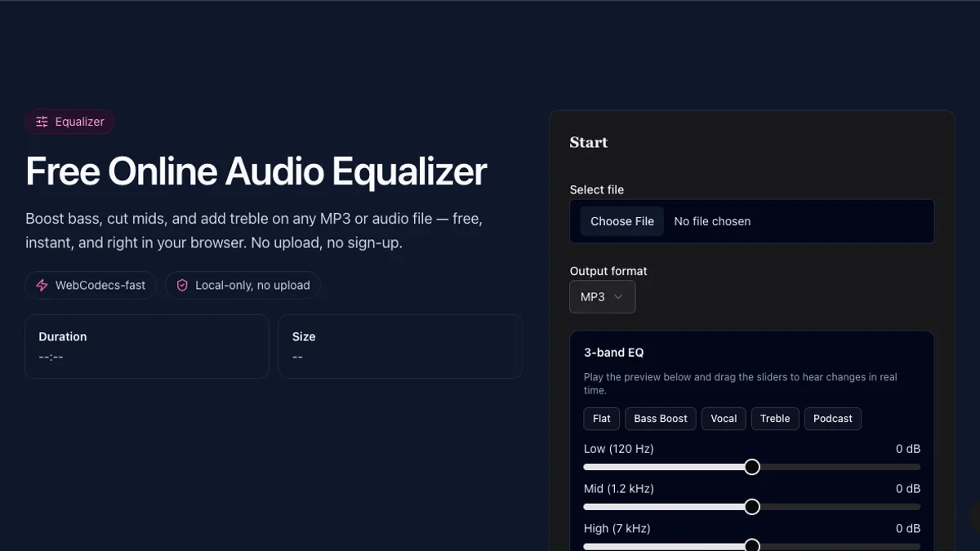Apply the Flat EQ preset
980x551 pixels.
[x=602, y=419]
